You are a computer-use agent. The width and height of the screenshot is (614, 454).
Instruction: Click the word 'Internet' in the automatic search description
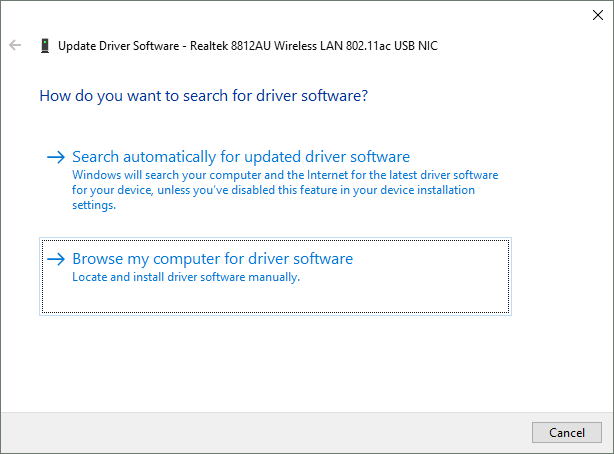click(x=327, y=175)
